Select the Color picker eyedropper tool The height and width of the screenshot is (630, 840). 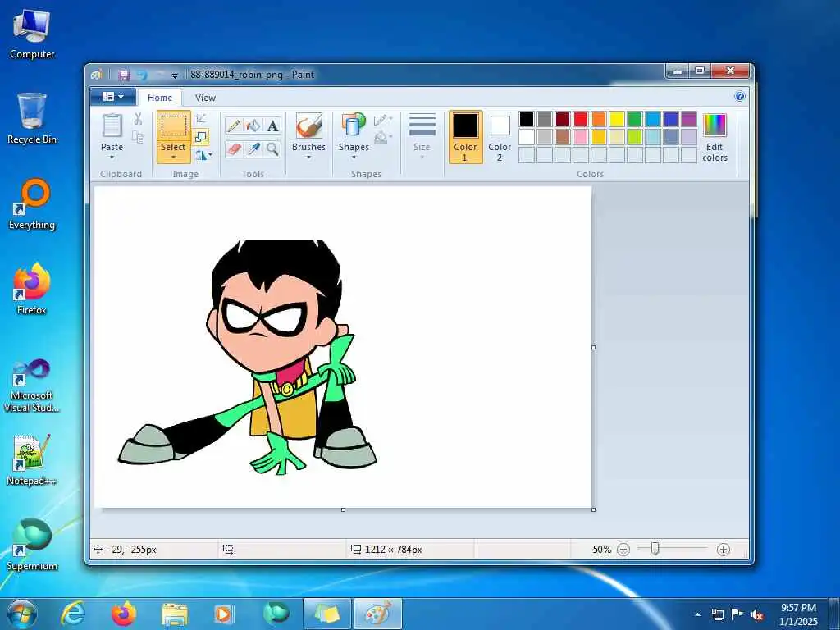point(253,149)
